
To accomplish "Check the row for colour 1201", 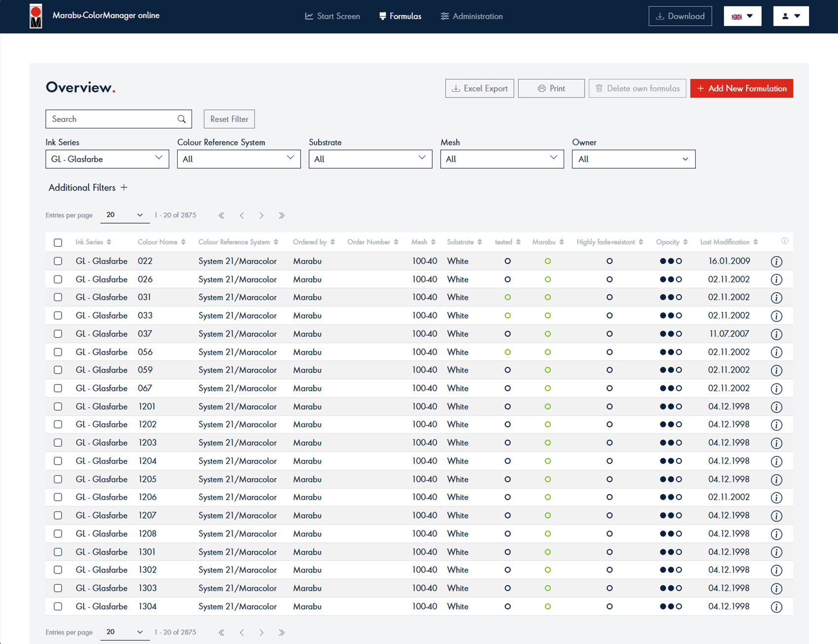I will [x=58, y=407].
